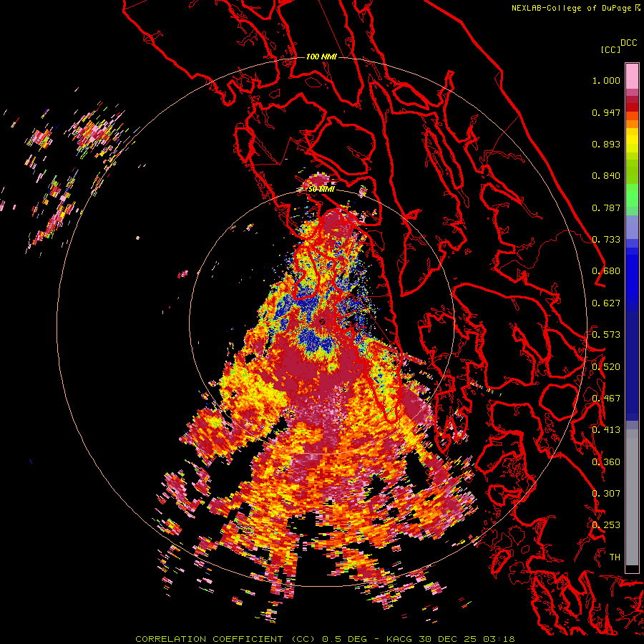Click the 0.893 color scale value

tap(606, 144)
